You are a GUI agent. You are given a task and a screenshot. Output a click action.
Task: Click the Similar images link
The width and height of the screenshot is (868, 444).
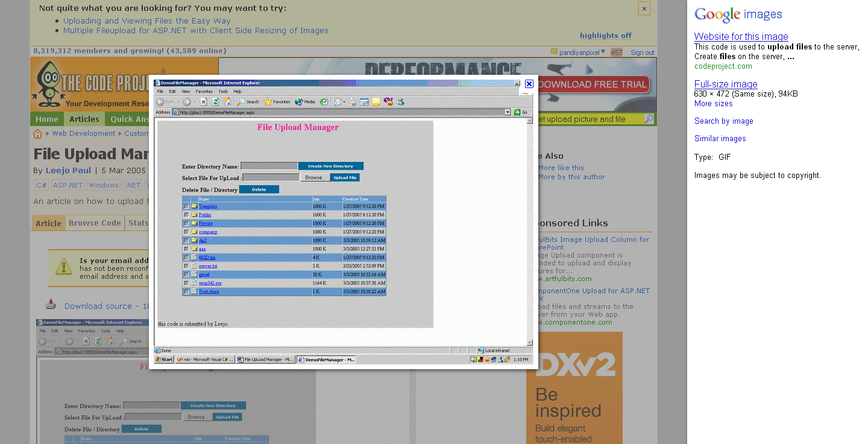[x=720, y=138]
